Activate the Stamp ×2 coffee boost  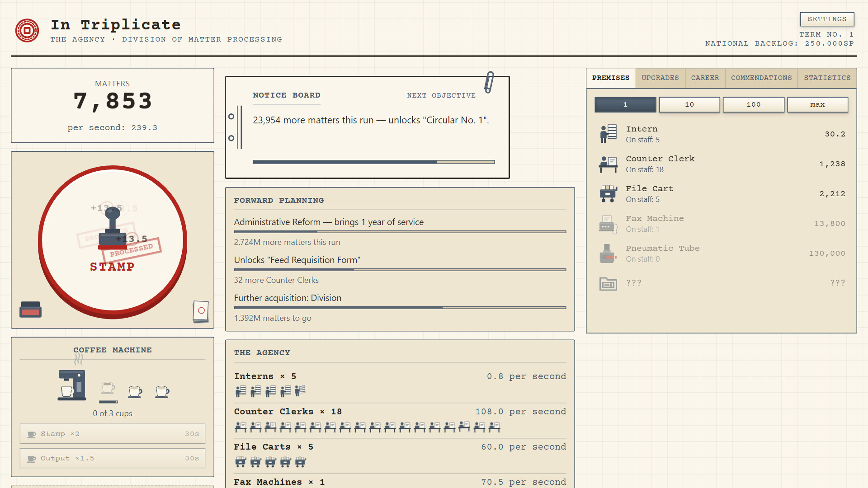(113, 434)
